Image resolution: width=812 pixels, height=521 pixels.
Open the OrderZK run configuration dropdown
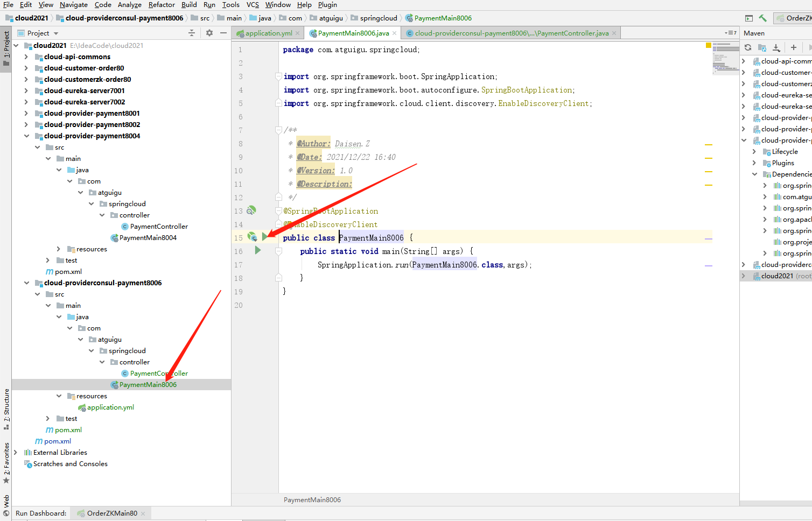(x=794, y=18)
